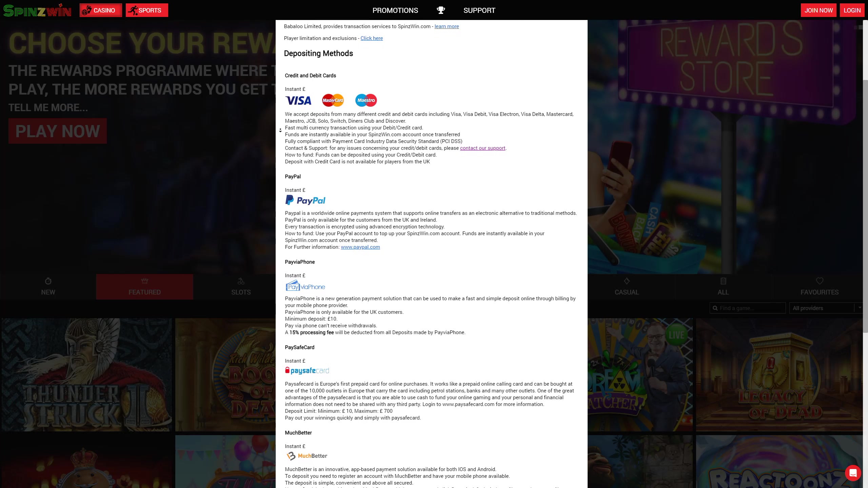
Task: Click the Visa card logo
Action: pyautogui.click(x=298, y=100)
